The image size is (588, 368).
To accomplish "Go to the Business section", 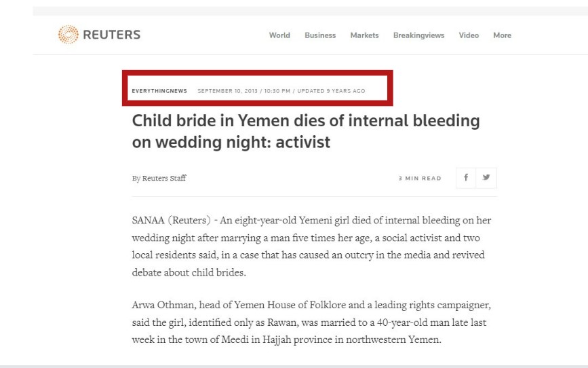I will (x=320, y=35).
